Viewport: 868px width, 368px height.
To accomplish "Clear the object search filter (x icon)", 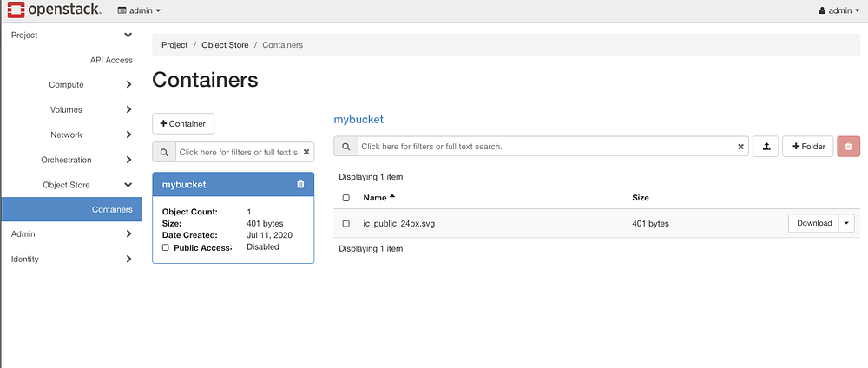I will [740, 147].
